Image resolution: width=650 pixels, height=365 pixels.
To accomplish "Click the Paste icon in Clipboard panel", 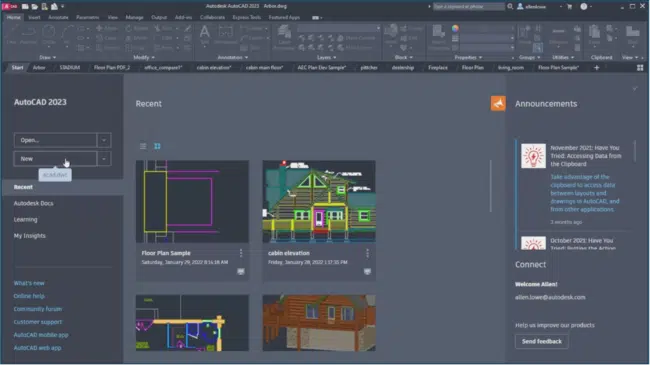I will click(x=594, y=34).
